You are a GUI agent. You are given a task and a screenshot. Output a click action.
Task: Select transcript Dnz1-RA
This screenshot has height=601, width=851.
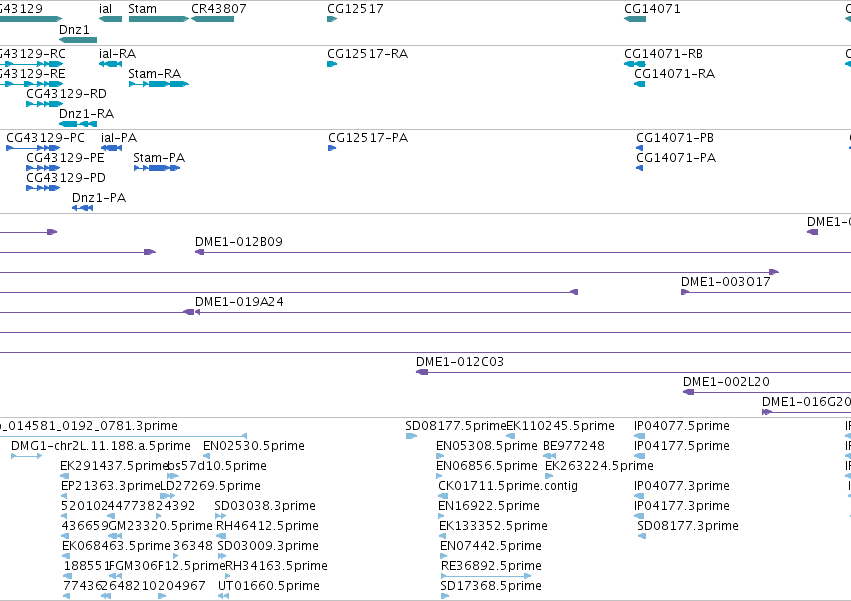(86, 114)
